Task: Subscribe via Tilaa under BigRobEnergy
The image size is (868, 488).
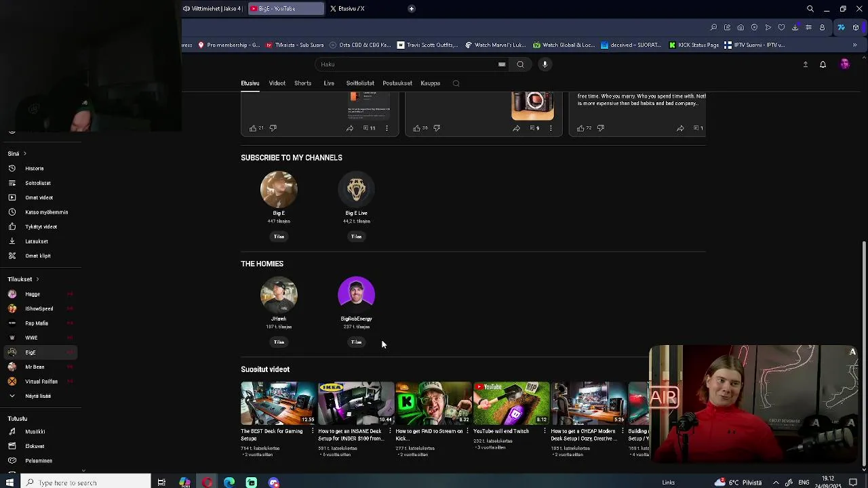Action: pos(356,342)
